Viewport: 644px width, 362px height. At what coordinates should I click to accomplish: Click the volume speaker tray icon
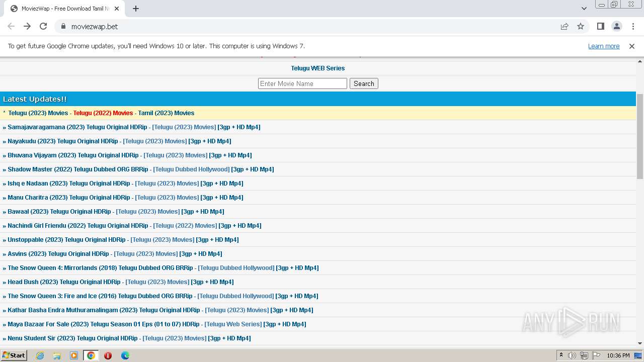tap(572, 355)
